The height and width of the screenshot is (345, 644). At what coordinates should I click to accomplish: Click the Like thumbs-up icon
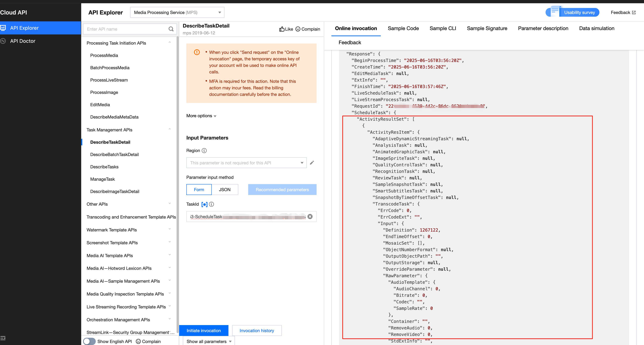282,29
